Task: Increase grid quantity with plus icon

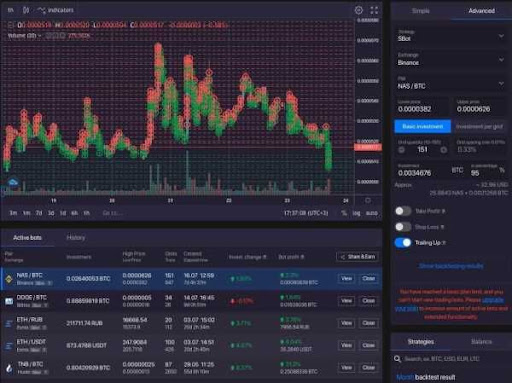Action: pos(443,150)
